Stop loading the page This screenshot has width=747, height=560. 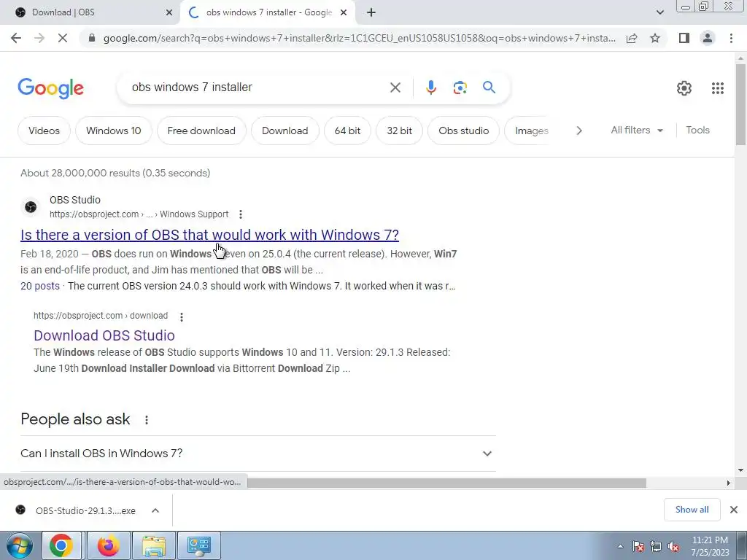63,38
